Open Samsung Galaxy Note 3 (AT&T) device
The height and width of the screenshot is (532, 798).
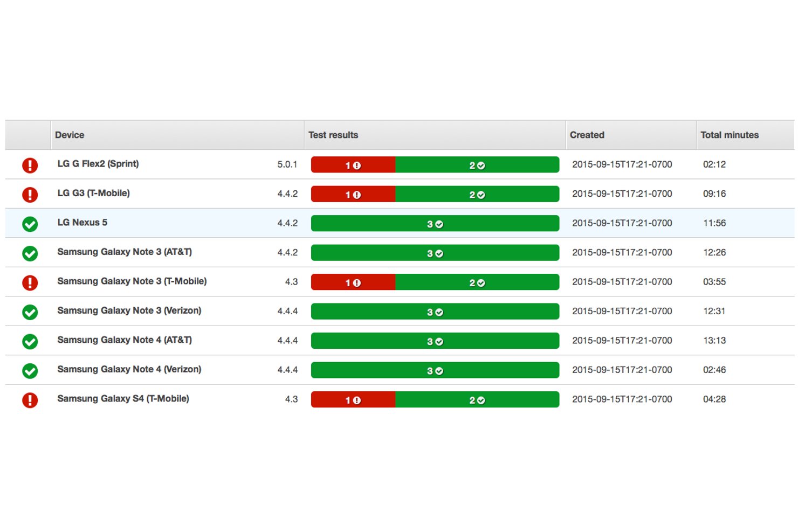tap(125, 252)
